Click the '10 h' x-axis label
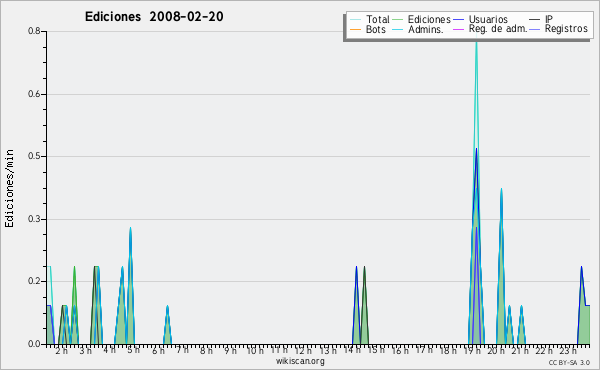 tap(255, 350)
